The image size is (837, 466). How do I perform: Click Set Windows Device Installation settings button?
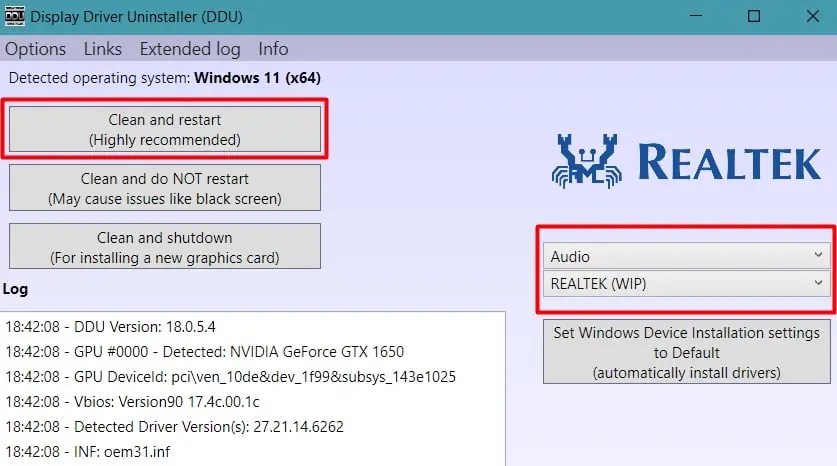click(686, 352)
